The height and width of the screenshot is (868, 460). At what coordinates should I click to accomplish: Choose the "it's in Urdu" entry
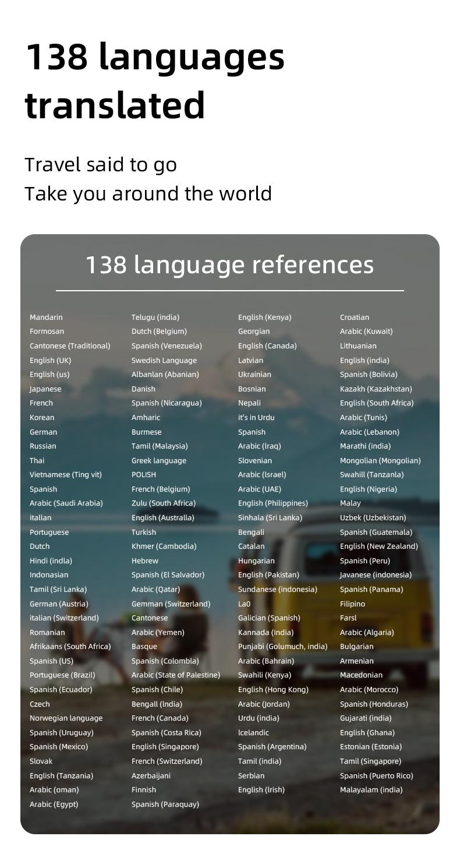256,418
